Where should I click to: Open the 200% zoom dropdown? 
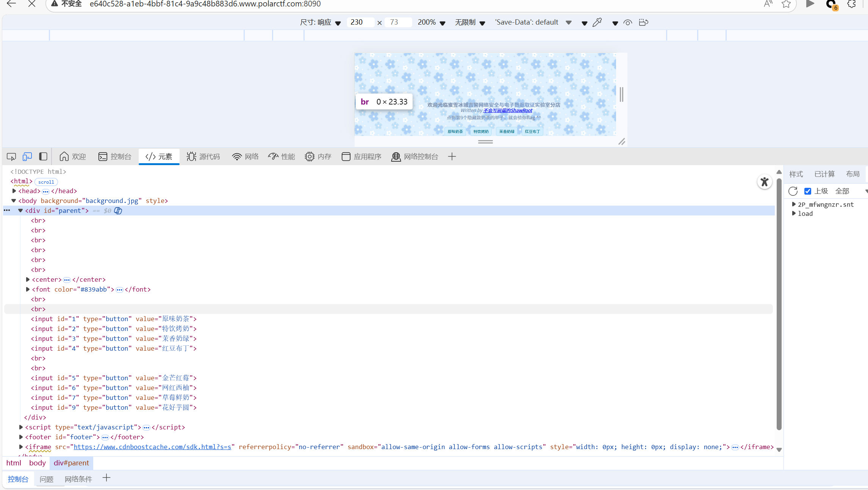431,22
